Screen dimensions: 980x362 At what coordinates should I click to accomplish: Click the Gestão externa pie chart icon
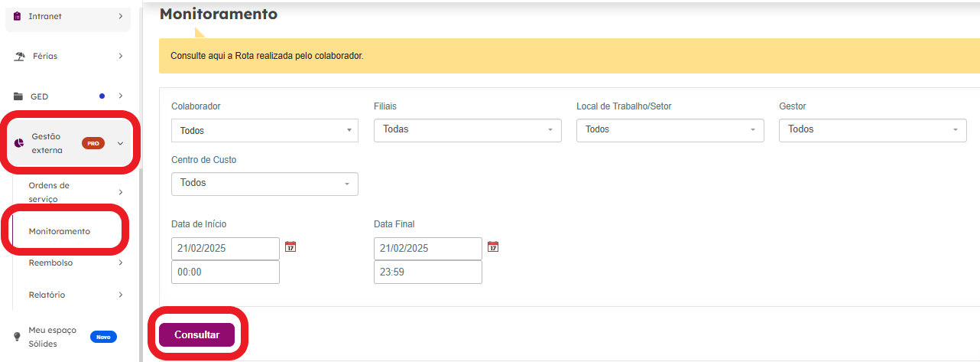pos(19,143)
